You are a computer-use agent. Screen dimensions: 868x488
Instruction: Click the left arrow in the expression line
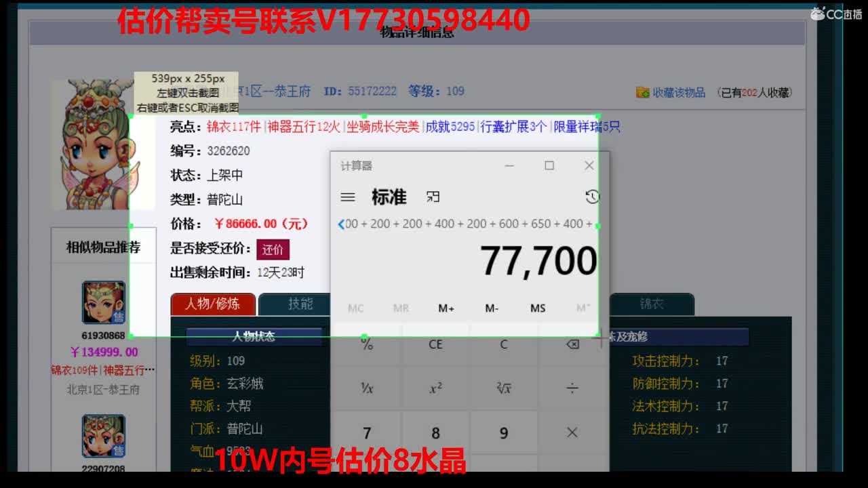coord(340,224)
